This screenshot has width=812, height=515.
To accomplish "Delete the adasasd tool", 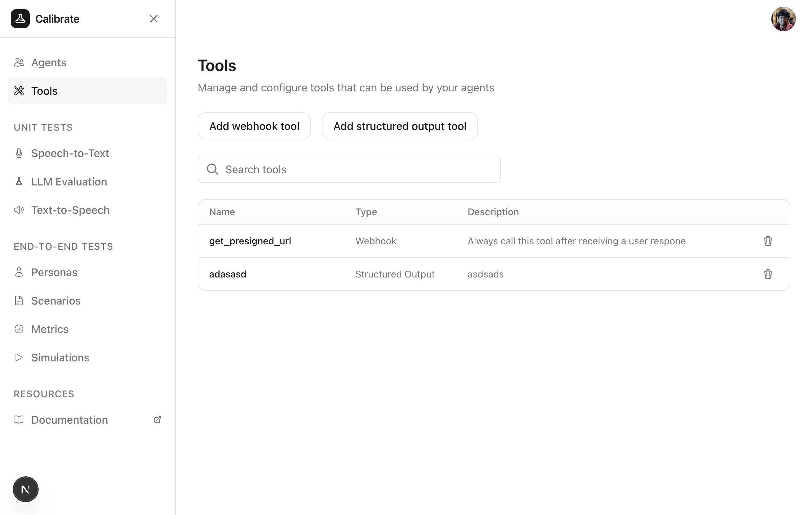I will pyautogui.click(x=768, y=274).
